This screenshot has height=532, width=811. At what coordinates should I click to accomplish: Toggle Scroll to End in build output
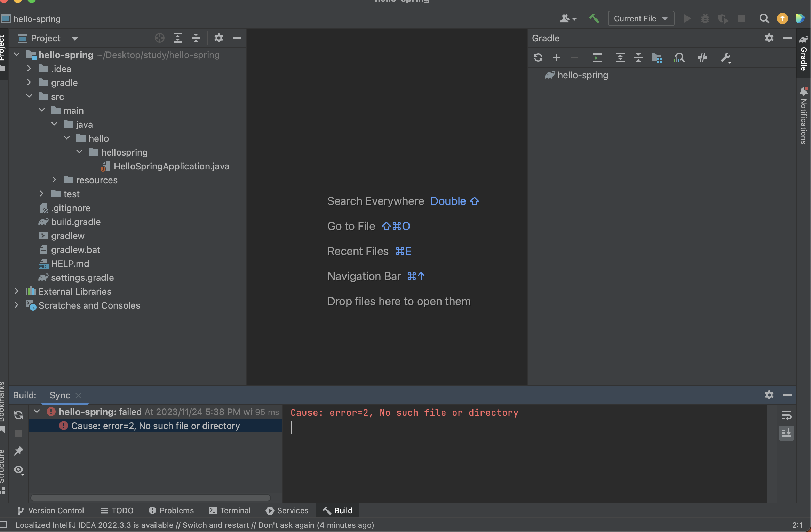787,433
